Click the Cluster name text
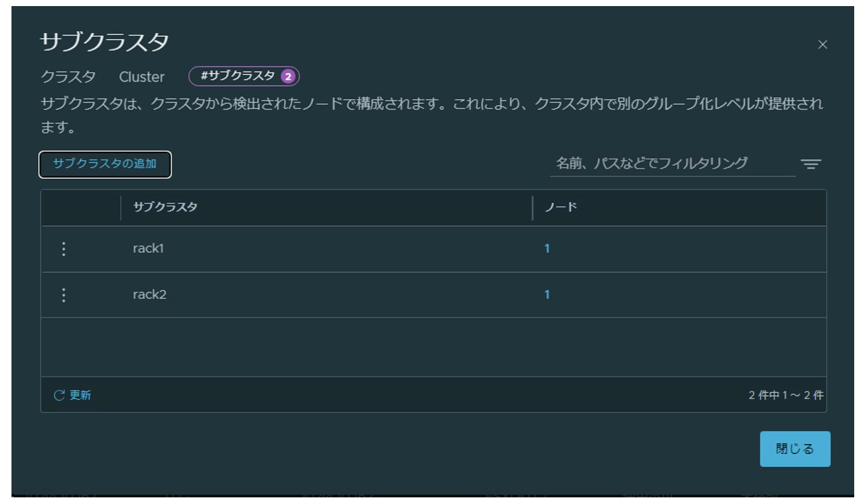Screen dimensions: 865x504 pos(142,77)
